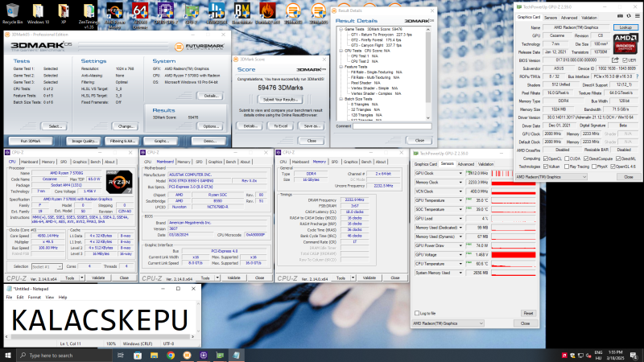Open the CPU-Z Selection Socket #1 dropdown
This screenshot has height=362, width=644.
point(47,267)
